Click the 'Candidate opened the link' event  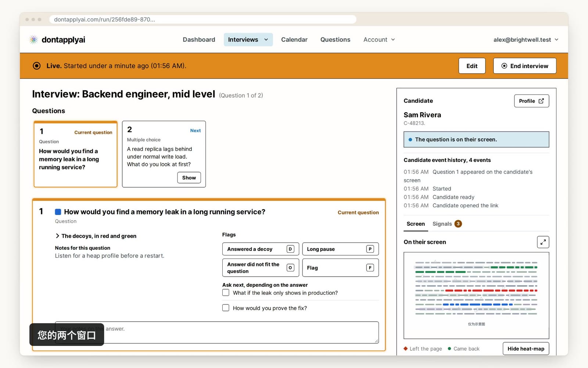tap(451, 205)
